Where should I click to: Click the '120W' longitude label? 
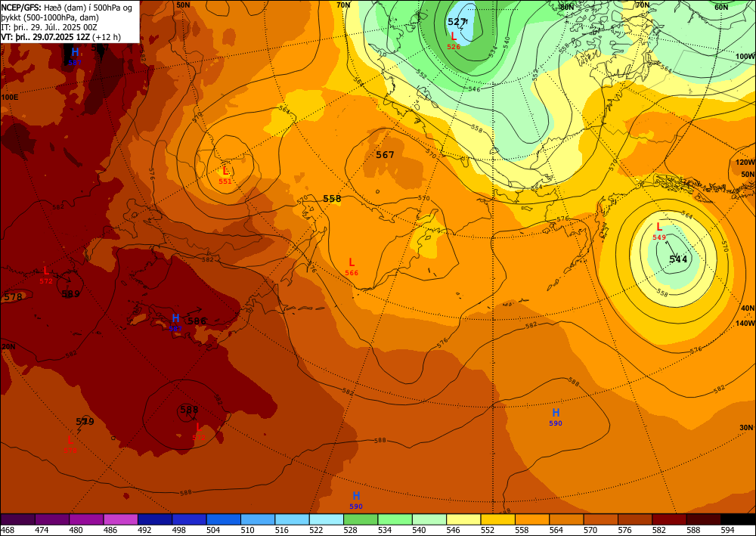coord(745,163)
